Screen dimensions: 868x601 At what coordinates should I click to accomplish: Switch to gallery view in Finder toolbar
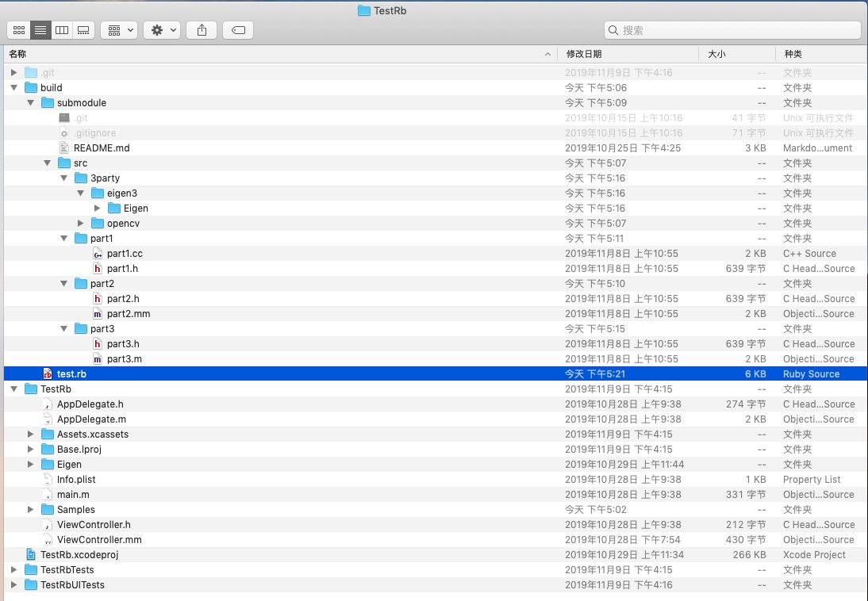pos(83,30)
